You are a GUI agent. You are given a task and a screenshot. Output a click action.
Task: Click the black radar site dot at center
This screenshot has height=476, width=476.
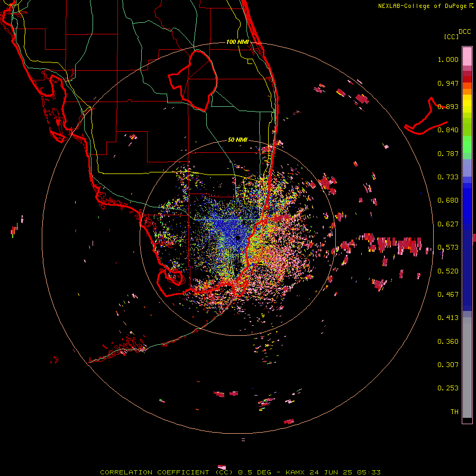click(x=237, y=237)
